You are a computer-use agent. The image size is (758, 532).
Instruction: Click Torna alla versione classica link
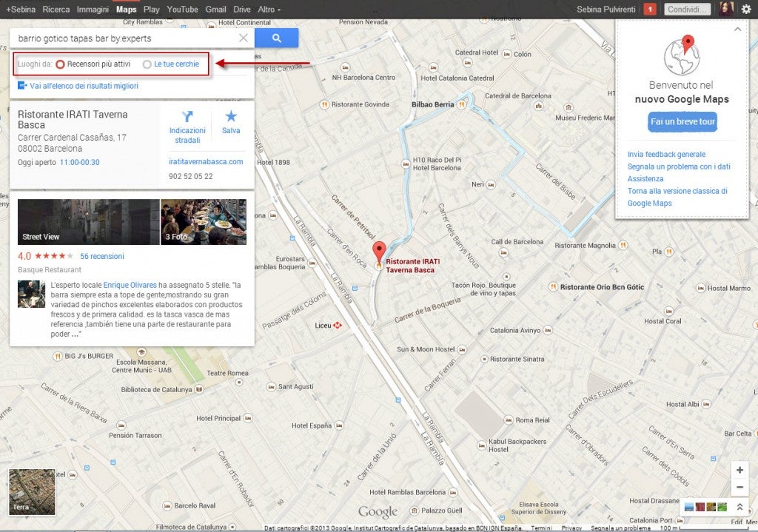(677, 197)
